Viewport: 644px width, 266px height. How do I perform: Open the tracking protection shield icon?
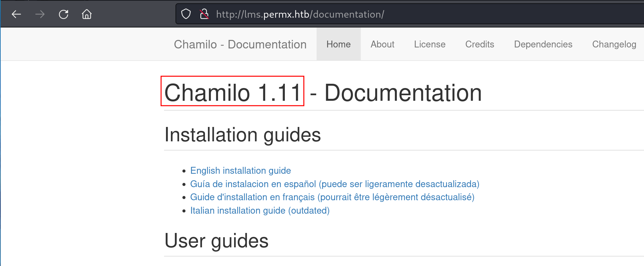pos(186,14)
